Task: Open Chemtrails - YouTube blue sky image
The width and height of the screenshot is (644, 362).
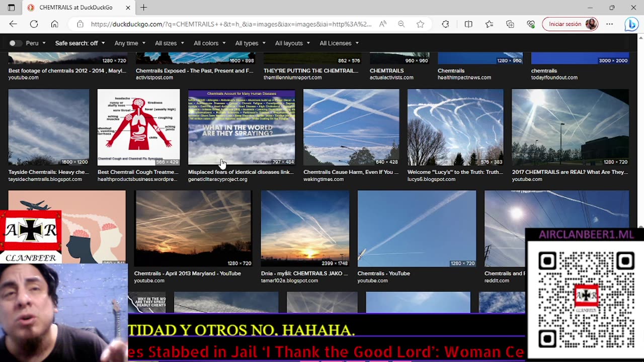Action: tap(417, 228)
